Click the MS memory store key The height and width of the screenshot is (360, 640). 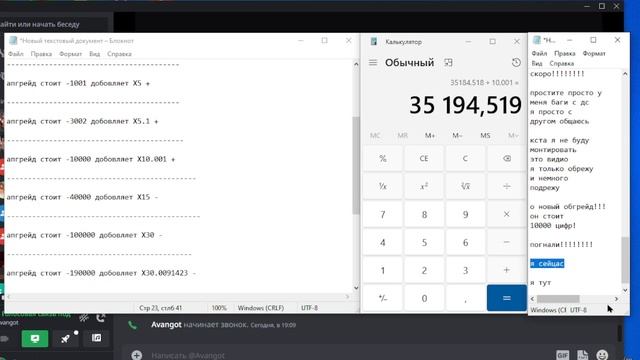(485, 135)
